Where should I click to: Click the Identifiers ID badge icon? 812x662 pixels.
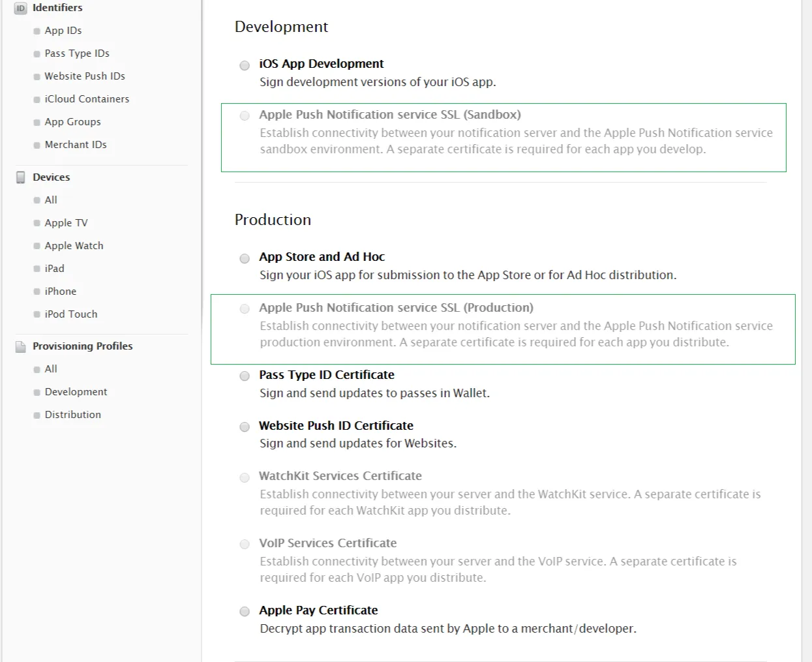[x=20, y=8]
